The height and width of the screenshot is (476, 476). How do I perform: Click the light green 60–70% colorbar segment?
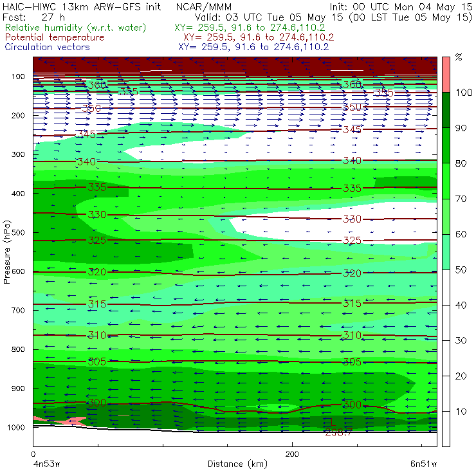click(x=446, y=216)
